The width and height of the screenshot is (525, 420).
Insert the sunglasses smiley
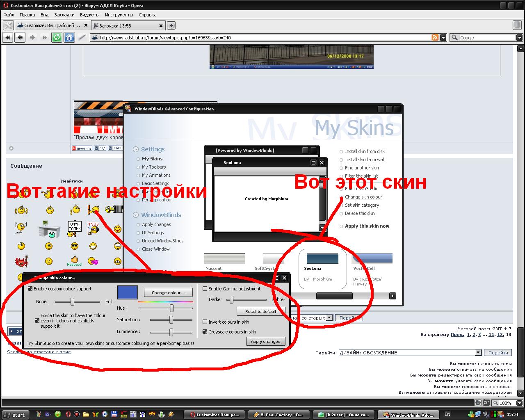[x=74, y=246]
